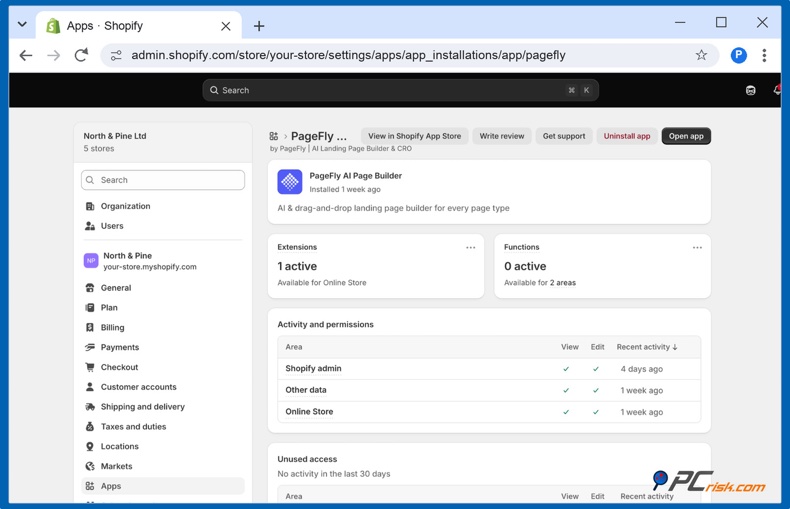
Task: Click the Open app button
Action: (x=686, y=136)
